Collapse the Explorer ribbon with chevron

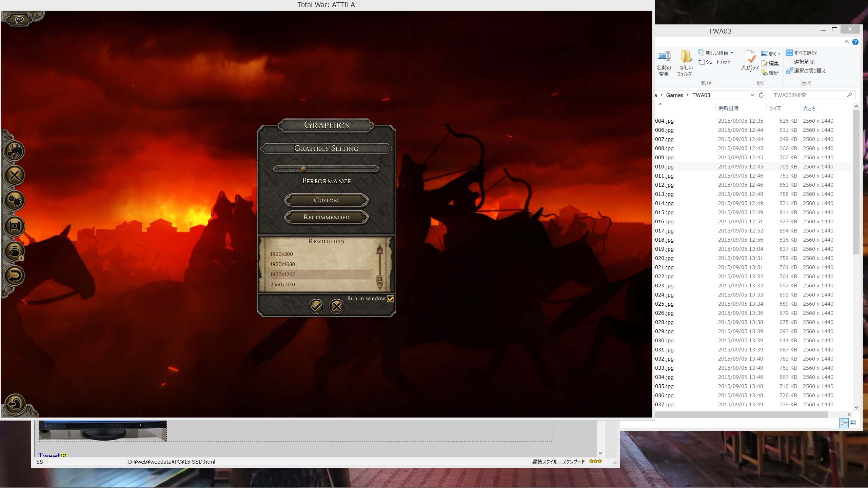coord(847,42)
